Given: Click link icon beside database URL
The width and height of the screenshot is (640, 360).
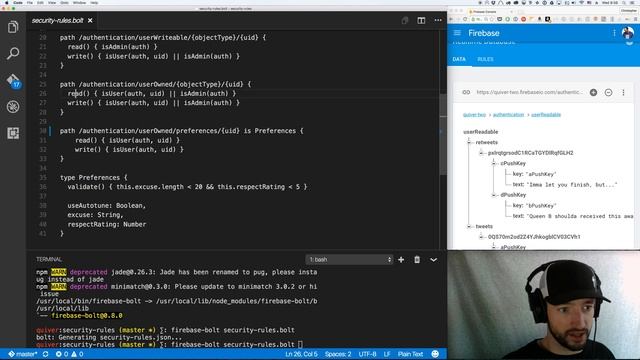Looking at the screenshot, I should point(466,93).
